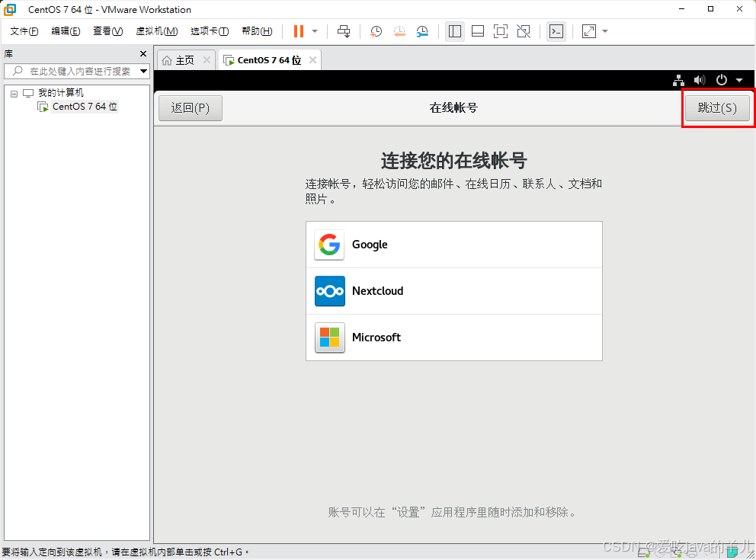Enter full screen mode
This screenshot has width=756, height=560.
pos(501,31)
